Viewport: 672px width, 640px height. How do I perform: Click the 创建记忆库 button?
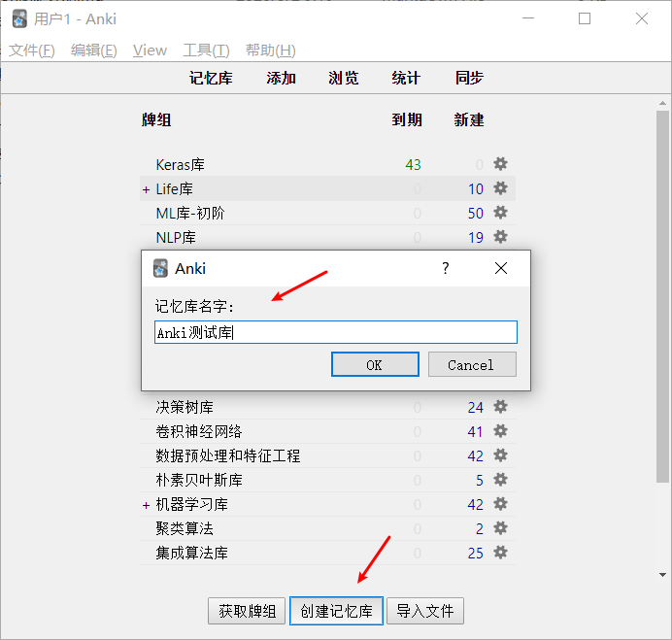[336, 611]
